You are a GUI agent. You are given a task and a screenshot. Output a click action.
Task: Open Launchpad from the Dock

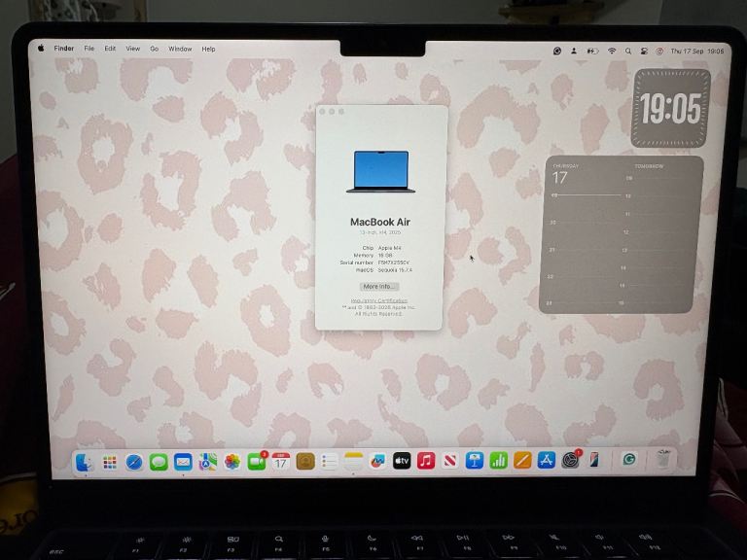click(110, 463)
